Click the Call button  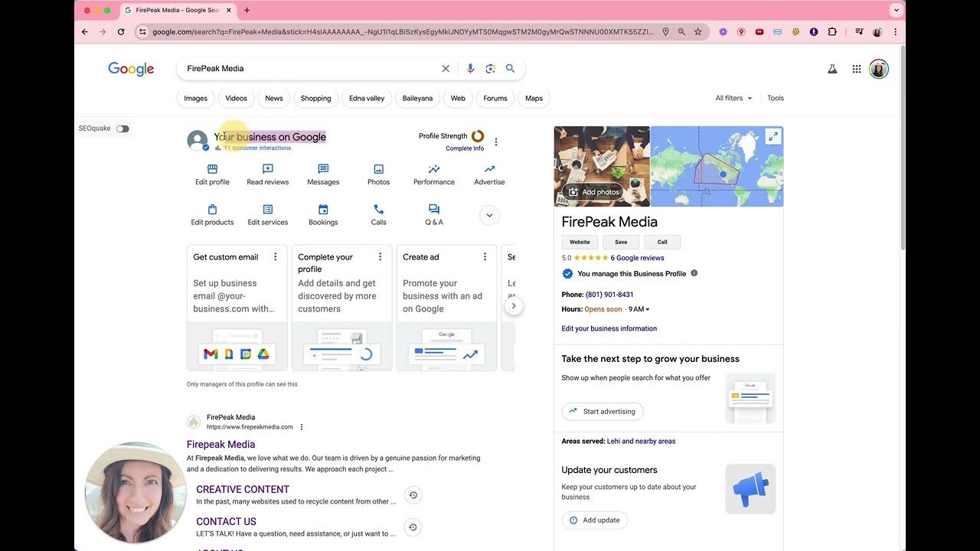[x=662, y=242]
